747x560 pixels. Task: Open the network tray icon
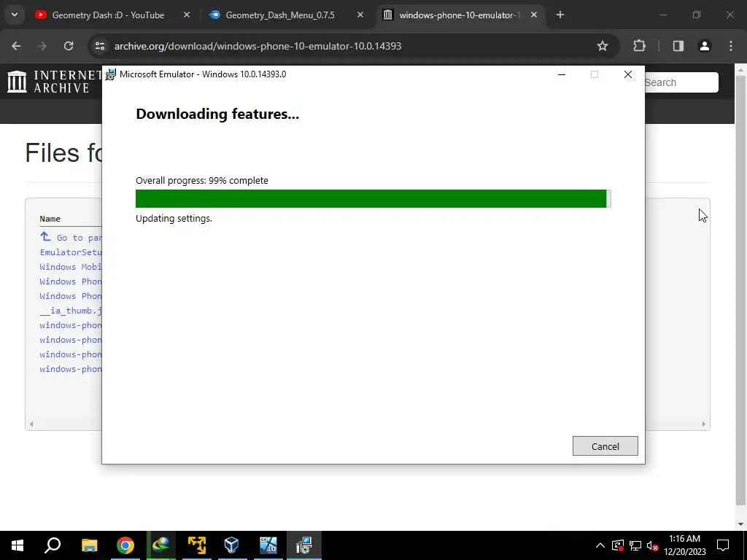click(635, 545)
